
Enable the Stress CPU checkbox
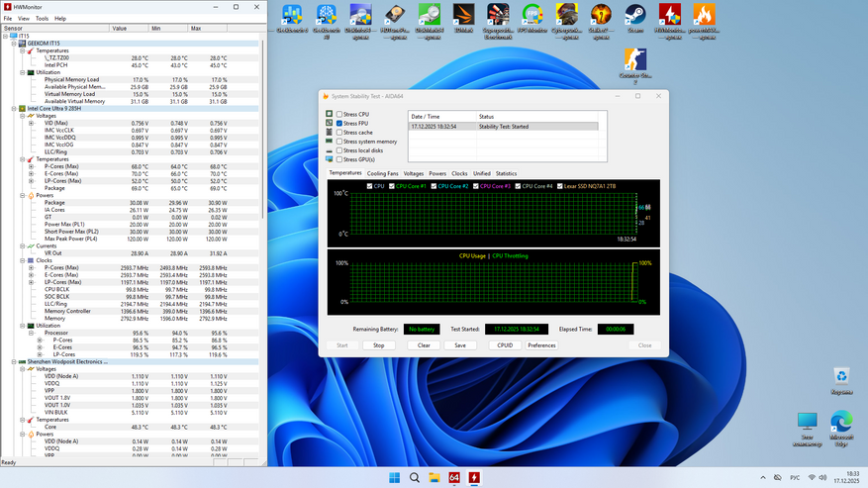(x=339, y=115)
